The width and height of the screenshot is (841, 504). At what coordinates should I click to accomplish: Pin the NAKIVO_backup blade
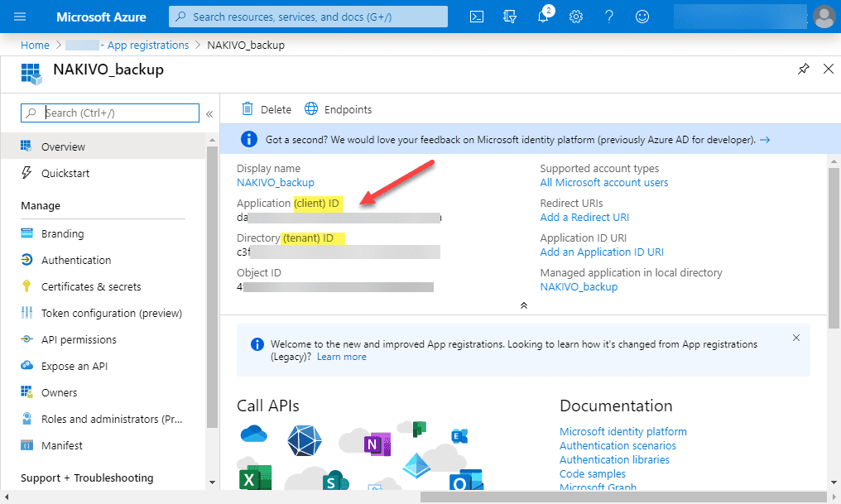click(x=803, y=70)
